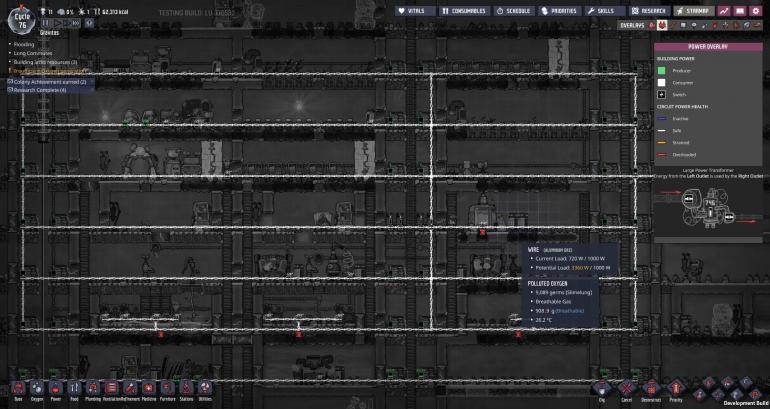Image resolution: width=770 pixels, height=409 pixels.
Task: Open the Consumables panel
Action: pos(465,11)
